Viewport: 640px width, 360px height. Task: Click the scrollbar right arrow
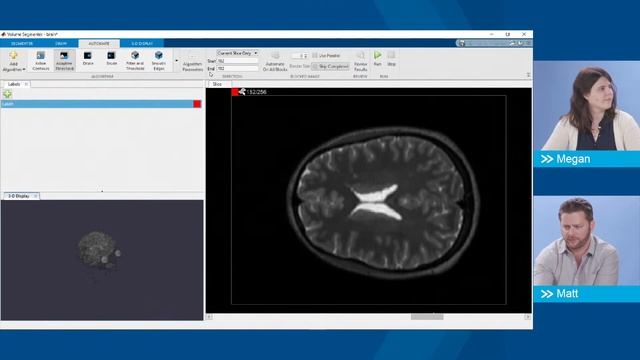[527, 317]
